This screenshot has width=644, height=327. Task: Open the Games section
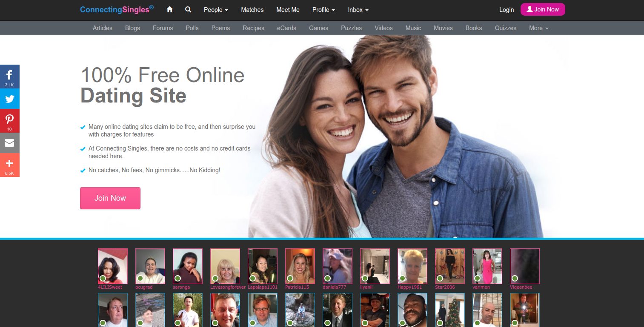[319, 28]
